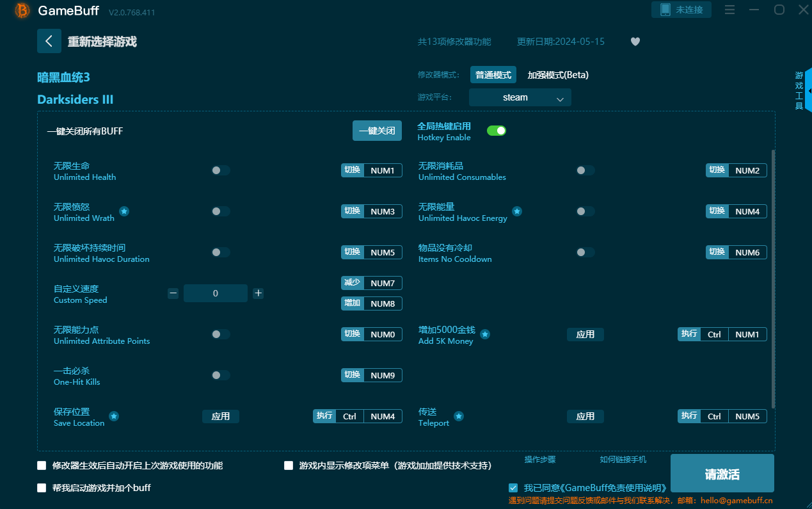The image size is (812, 509).
Task: Click the phone not-connected button
Action: coord(681,10)
